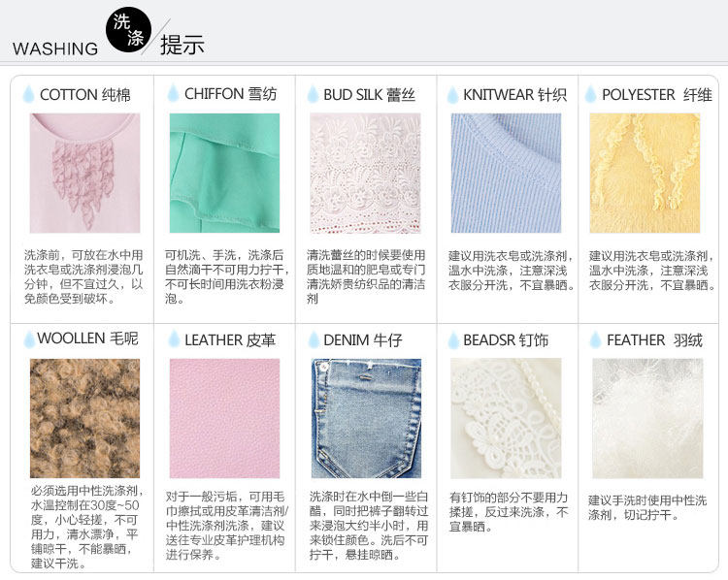
Task: Click the BEADSR 钉饰 heading
Action: 506,340
